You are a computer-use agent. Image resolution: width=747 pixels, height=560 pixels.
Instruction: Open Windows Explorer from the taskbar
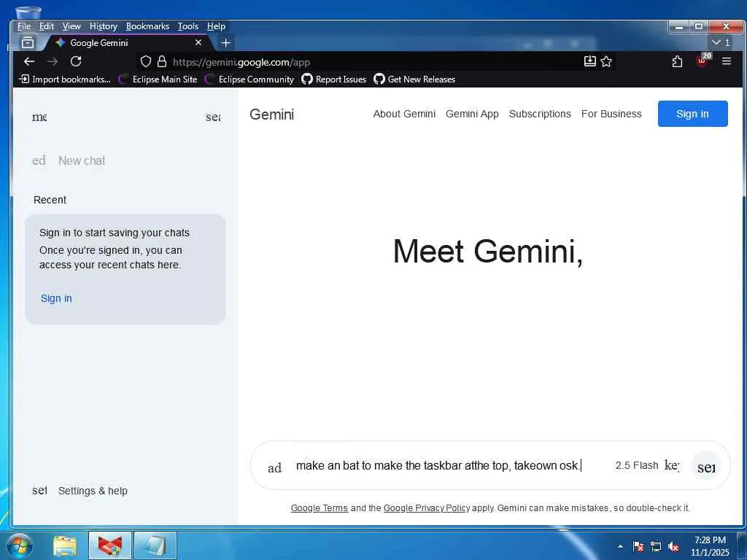[65, 545]
